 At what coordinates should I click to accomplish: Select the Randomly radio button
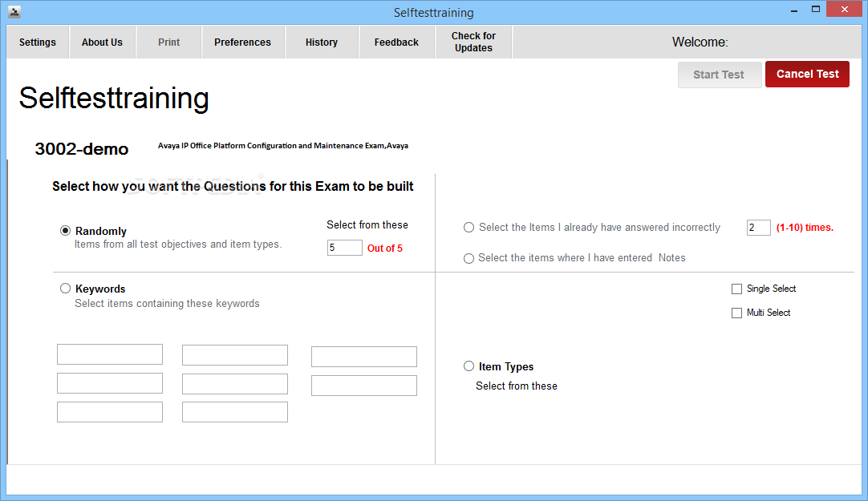[x=65, y=231]
